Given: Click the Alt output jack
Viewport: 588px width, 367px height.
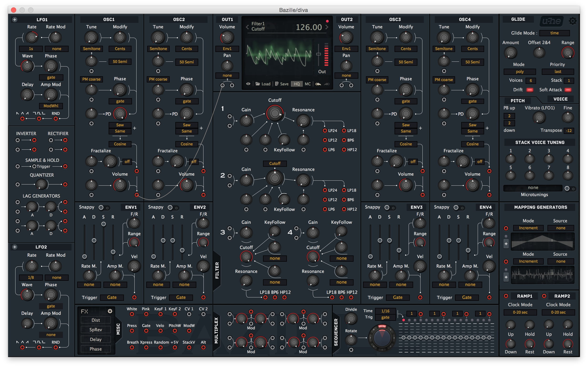Looking at the screenshot, I should tap(203, 348).
